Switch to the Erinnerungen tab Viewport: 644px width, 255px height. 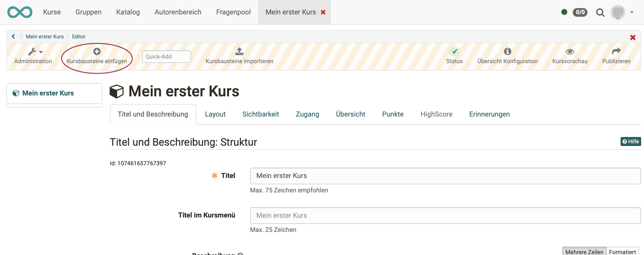pyautogui.click(x=489, y=114)
